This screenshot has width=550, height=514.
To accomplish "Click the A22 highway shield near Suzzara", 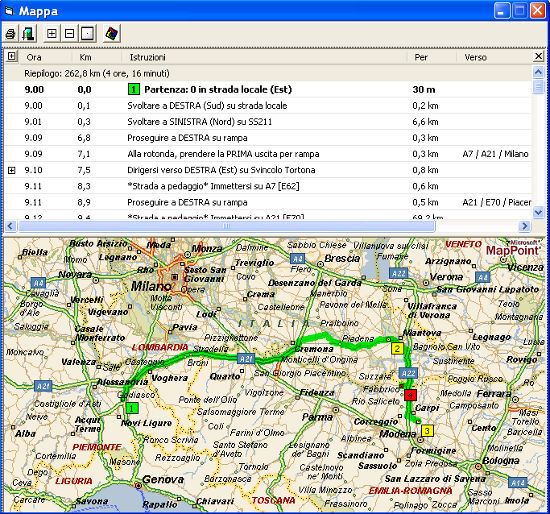I will pos(409,373).
